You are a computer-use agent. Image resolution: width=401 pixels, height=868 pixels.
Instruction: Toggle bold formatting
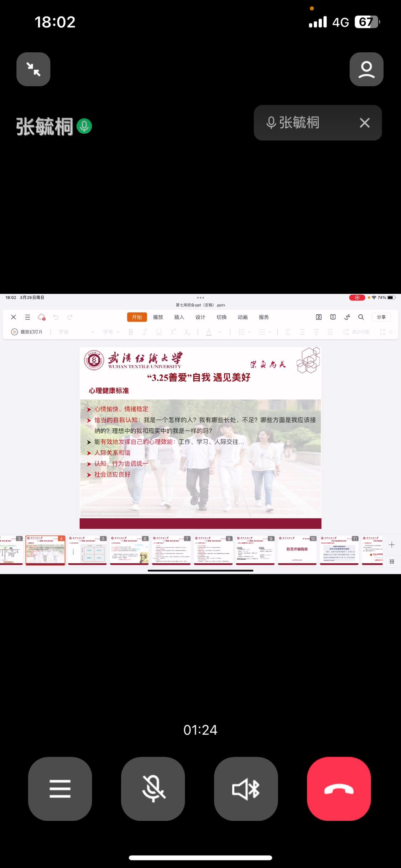click(131, 332)
